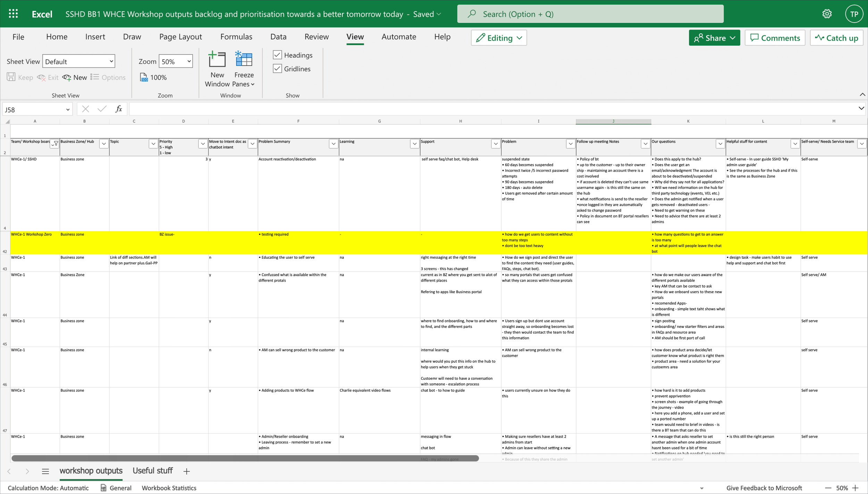The height and width of the screenshot is (494, 868).
Task: Uncheck the Headings checkbox
Action: [277, 55]
